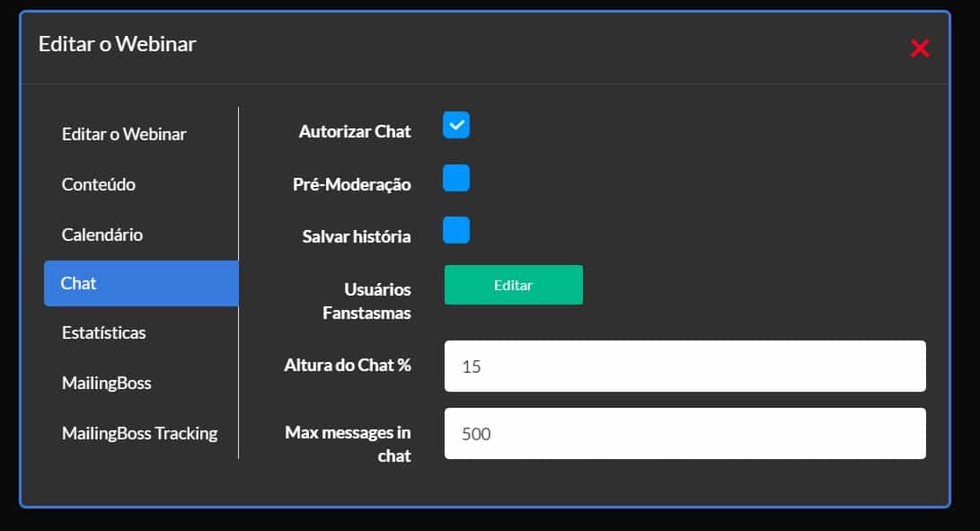Enable the Salvar história option
Image resolution: width=980 pixels, height=531 pixels.
tap(455, 230)
